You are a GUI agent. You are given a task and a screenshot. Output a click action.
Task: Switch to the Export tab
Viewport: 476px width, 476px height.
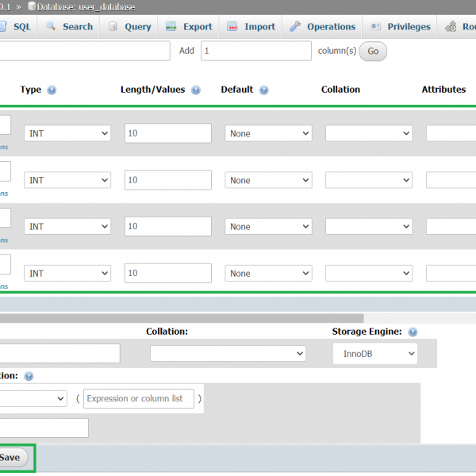tap(189, 26)
